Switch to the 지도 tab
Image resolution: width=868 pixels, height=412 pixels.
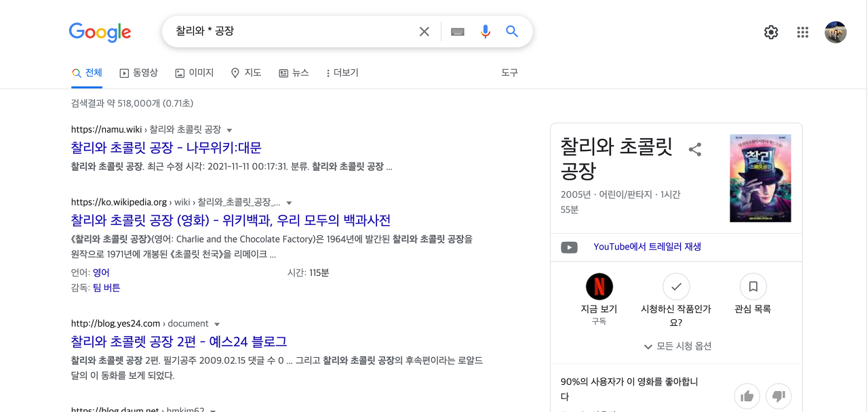coord(246,73)
